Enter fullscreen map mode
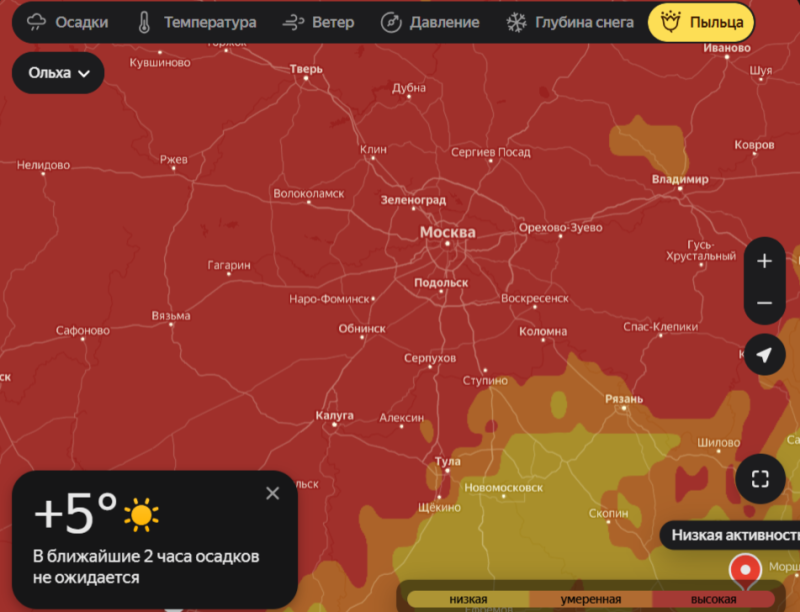The height and width of the screenshot is (612, 800). point(760,479)
